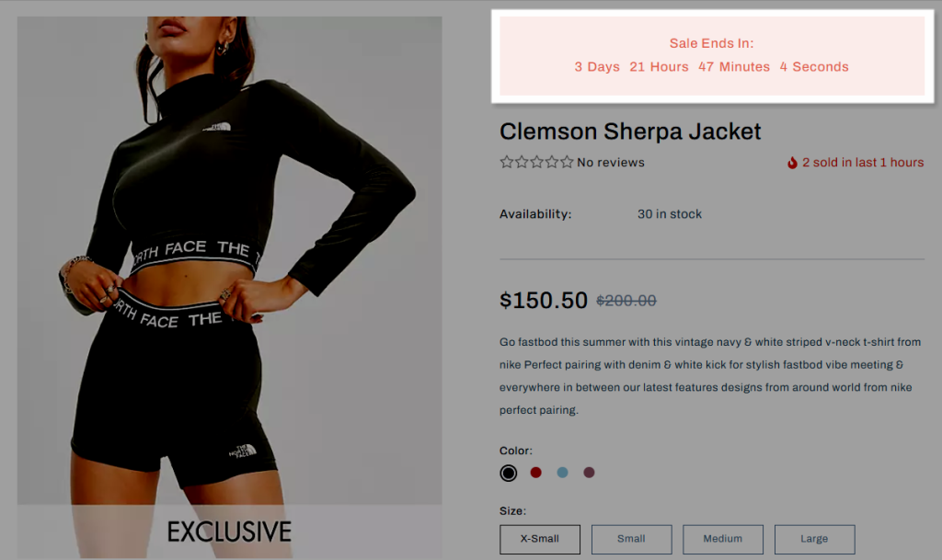
Task: Click the 2 sold in last 1 hours text
Action: click(863, 162)
